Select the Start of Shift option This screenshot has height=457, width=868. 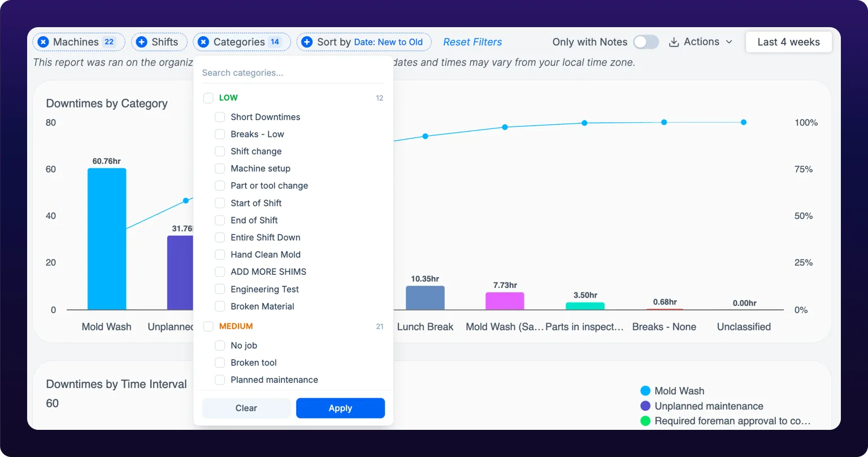tap(256, 203)
